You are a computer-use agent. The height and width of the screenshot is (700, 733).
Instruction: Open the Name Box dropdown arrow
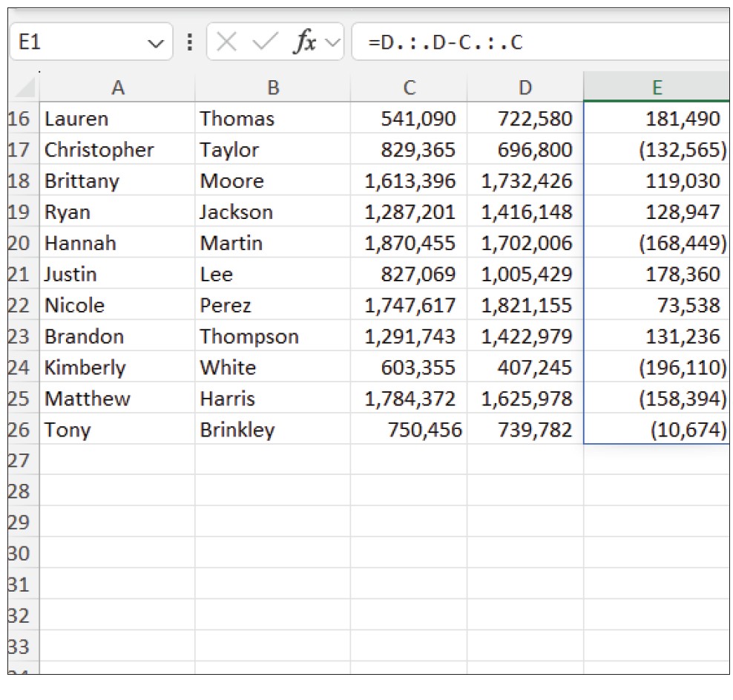156,43
